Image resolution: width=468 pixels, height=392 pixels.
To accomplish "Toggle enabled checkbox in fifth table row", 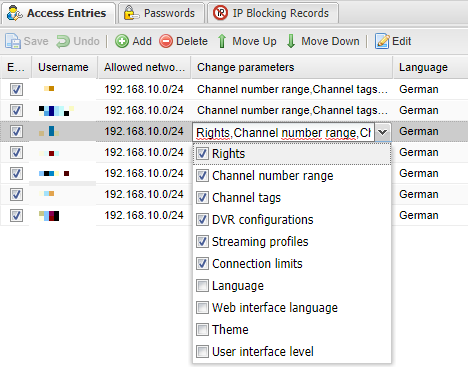I will tap(16, 173).
